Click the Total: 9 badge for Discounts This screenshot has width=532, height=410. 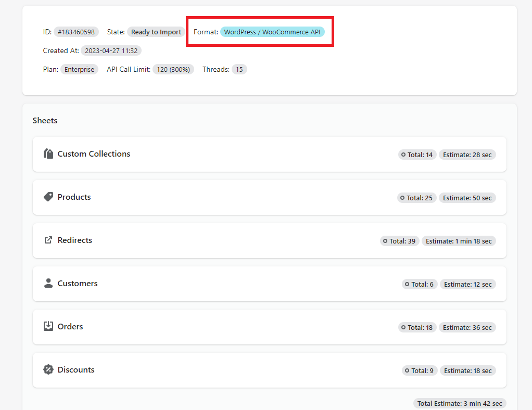(x=420, y=370)
